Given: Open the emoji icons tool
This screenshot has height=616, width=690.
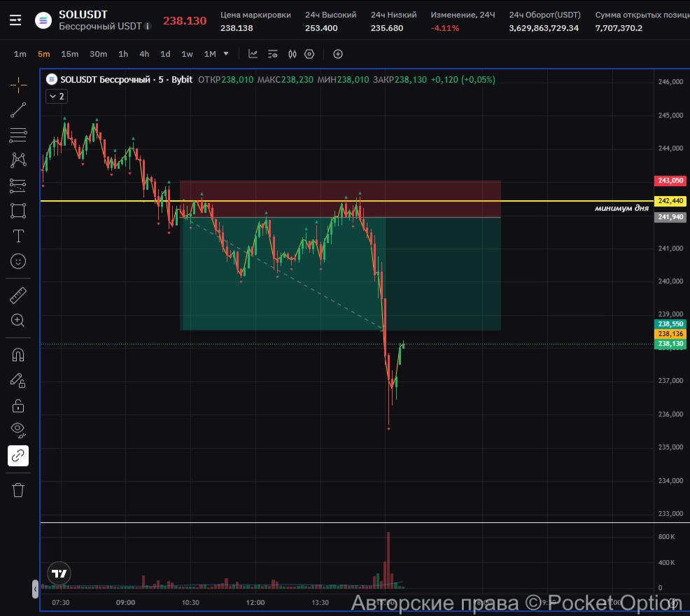Looking at the screenshot, I should [x=18, y=261].
